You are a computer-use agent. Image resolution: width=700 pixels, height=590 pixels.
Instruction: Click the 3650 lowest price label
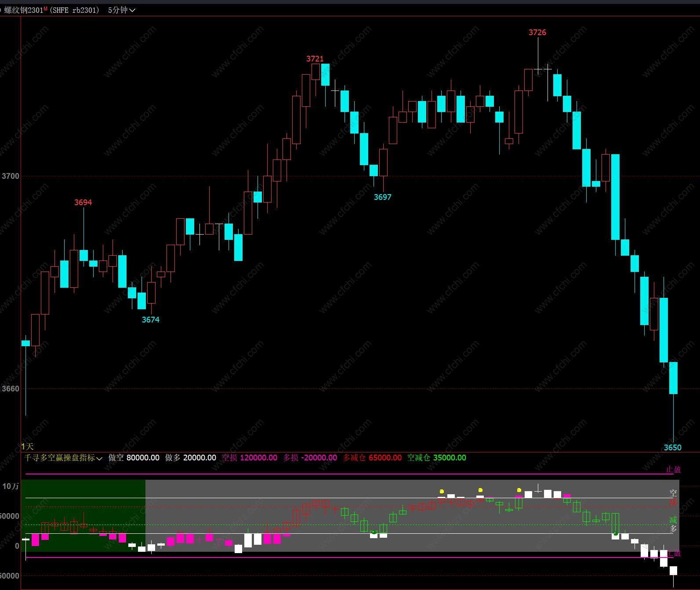[x=673, y=448]
